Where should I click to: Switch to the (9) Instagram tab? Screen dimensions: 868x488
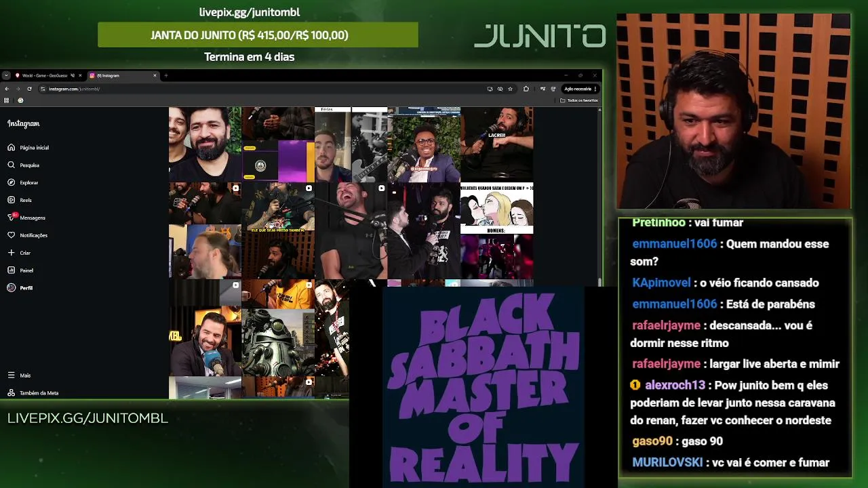[124, 75]
